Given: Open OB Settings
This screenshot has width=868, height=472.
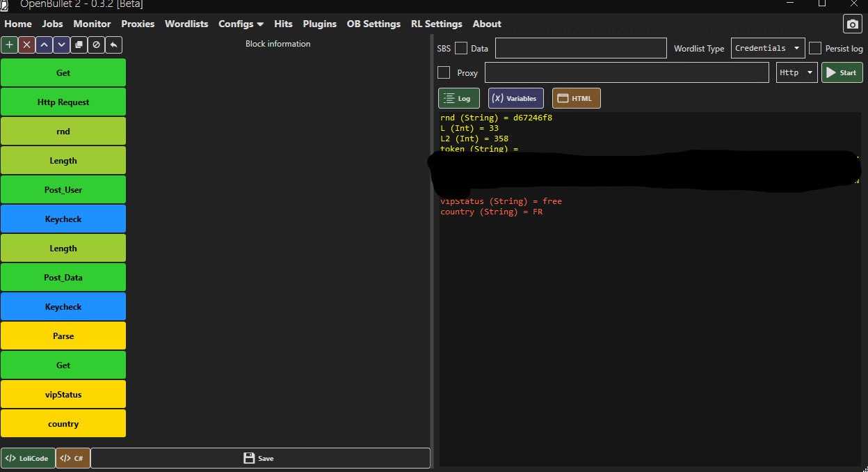Looking at the screenshot, I should 373,24.
